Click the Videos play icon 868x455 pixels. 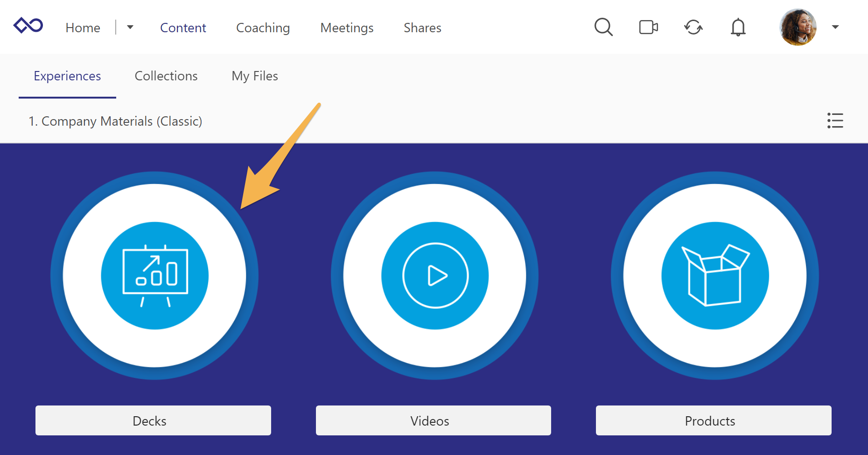pos(434,275)
